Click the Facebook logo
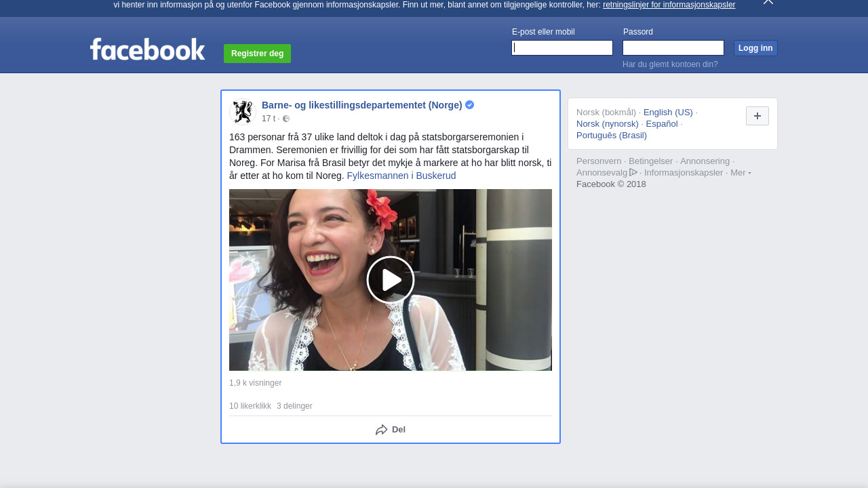868x488 pixels. coord(147,49)
